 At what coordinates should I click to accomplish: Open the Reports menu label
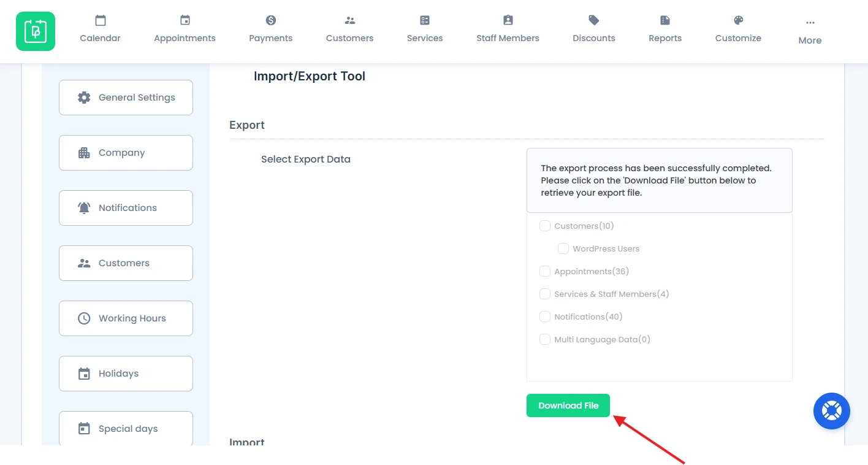click(665, 38)
